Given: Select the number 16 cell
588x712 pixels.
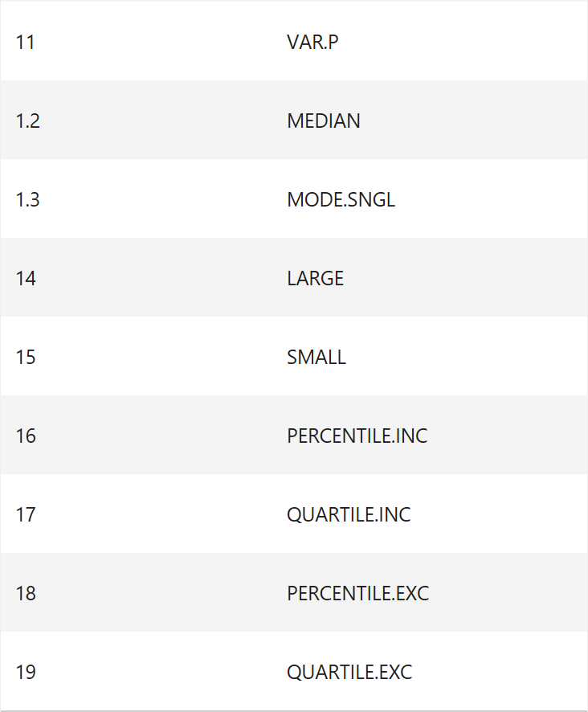Looking at the screenshot, I should pyautogui.click(x=26, y=436).
